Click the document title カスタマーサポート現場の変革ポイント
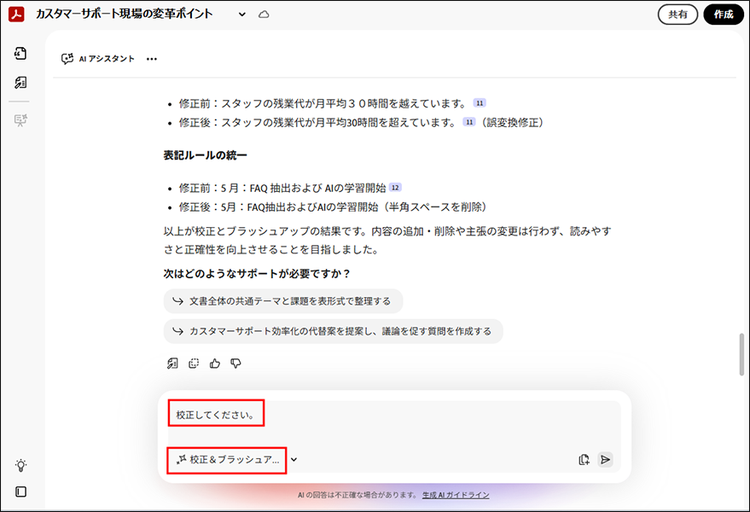Screen dimensions: 750x512 click(124, 14)
